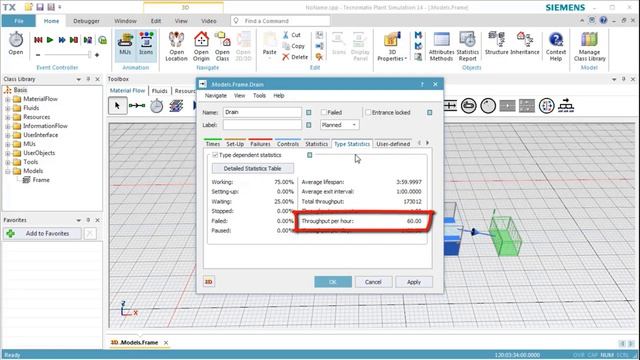Click the new model icon in the title bar

click(x=28, y=7)
